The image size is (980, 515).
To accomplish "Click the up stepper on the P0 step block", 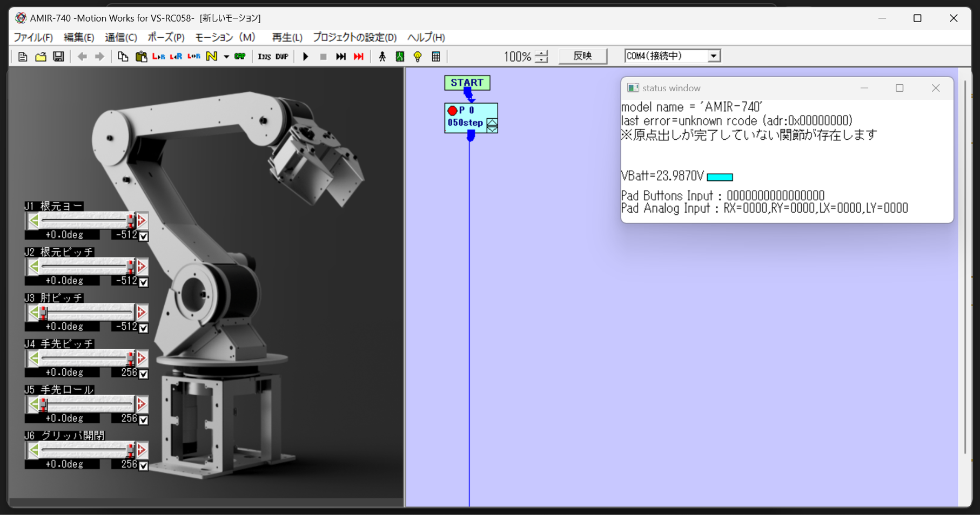I will coord(492,121).
